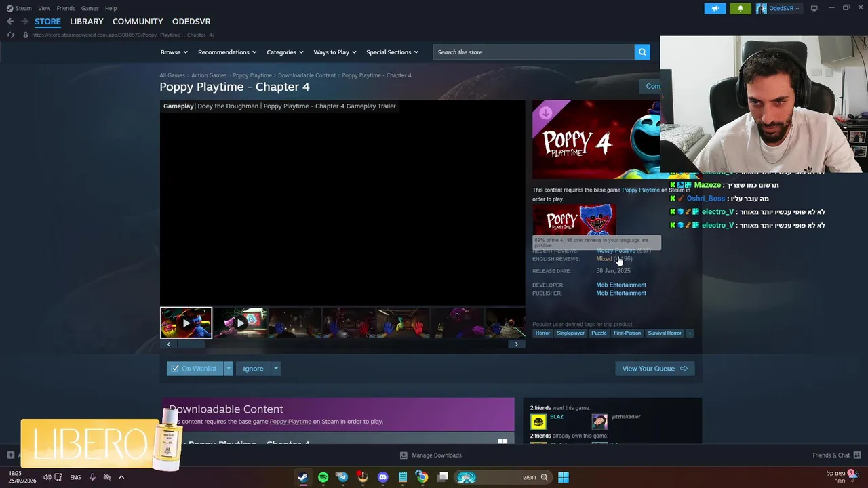The height and width of the screenshot is (488, 868).
Task: Click the Steam icon in the taskbar
Action: [302, 477]
